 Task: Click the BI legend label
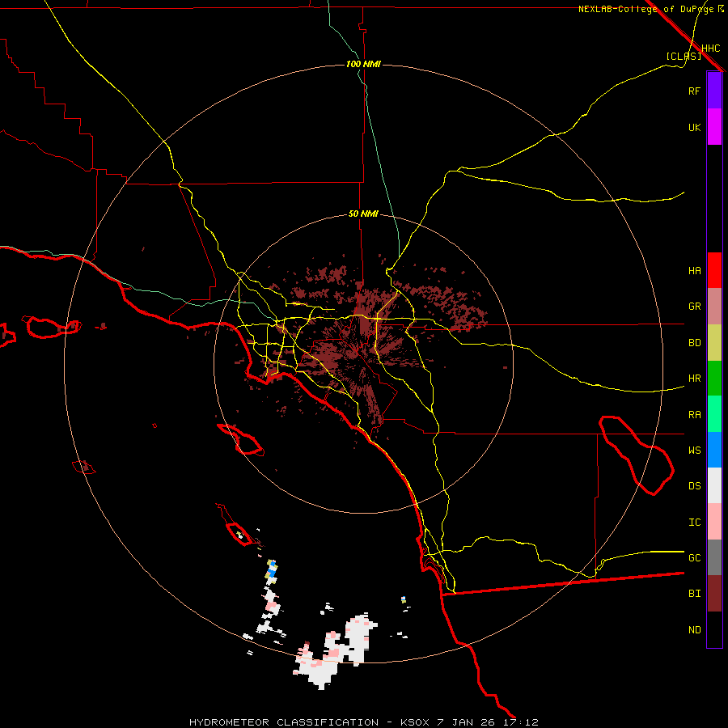click(694, 594)
